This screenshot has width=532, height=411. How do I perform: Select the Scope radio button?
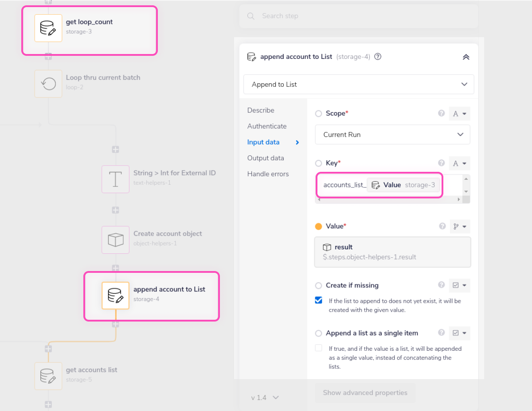[x=318, y=114]
